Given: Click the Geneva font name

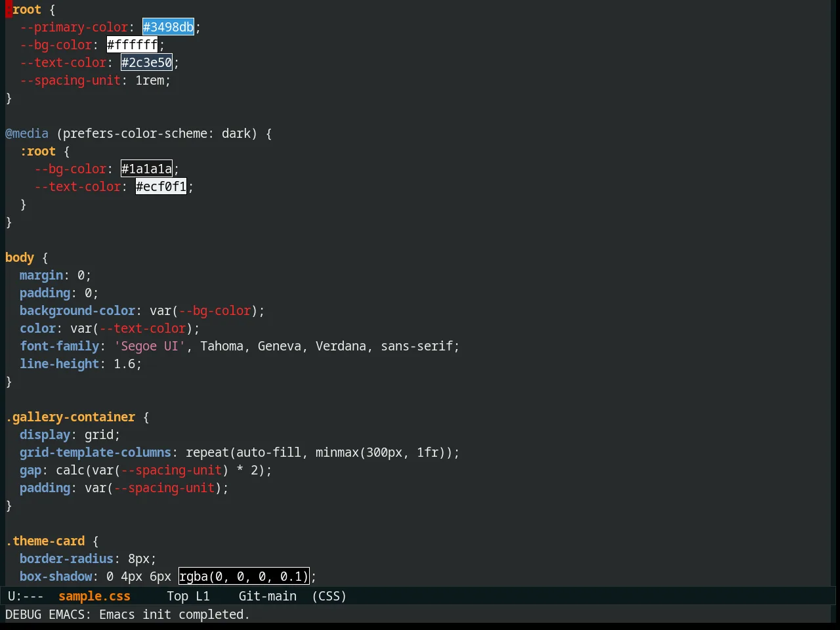Looking at the screenshot, I should click(280, 346).
